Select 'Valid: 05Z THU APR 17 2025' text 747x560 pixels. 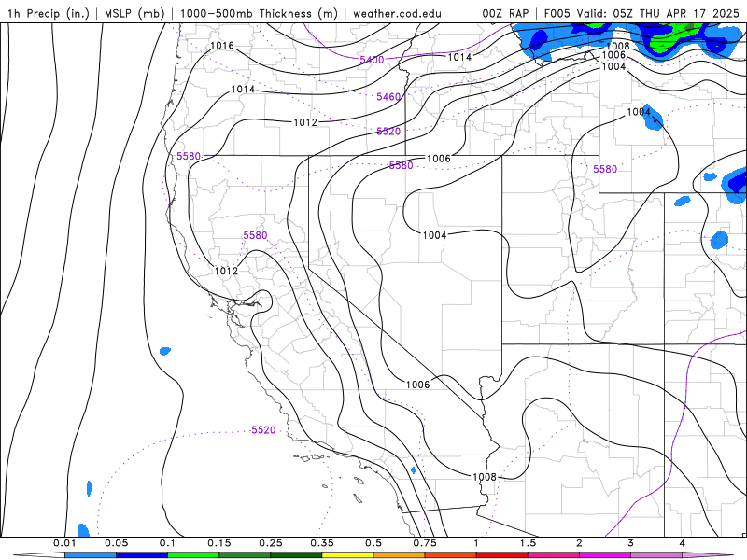(x=658, y=13)
